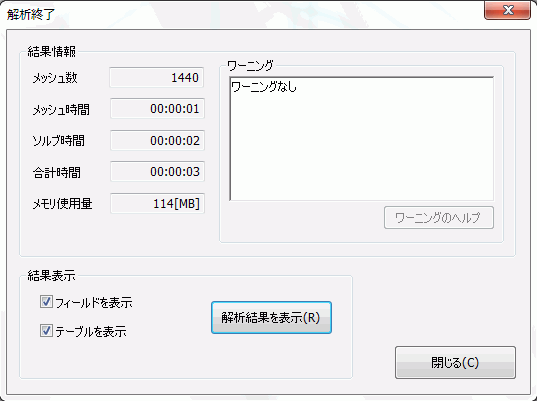Open the ワーニングのヘルプ button

pyautogui.click(x=439, y=217)
